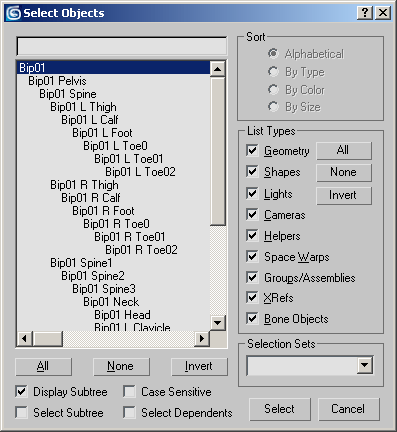Image resolution: width=397 pixels, height=432 pixels.
Task: Uncheck Lights list type
Action: point(253,194)
